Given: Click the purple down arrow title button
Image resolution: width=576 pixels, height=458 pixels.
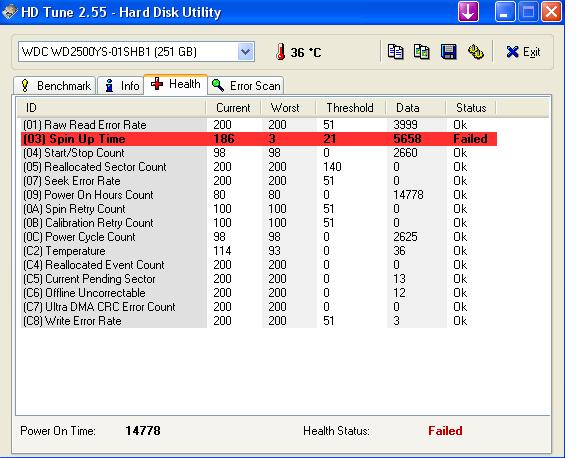Looking at the screenshot, I should click(468, 11).
